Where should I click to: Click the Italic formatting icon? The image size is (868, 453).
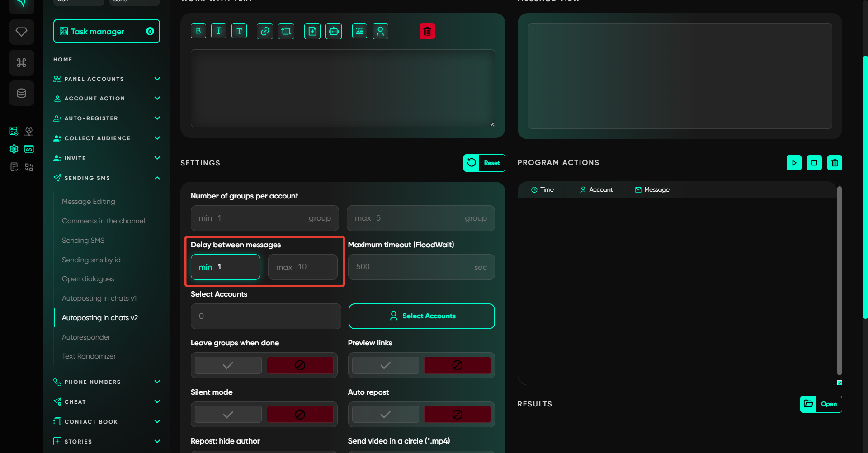click(219, 31)
